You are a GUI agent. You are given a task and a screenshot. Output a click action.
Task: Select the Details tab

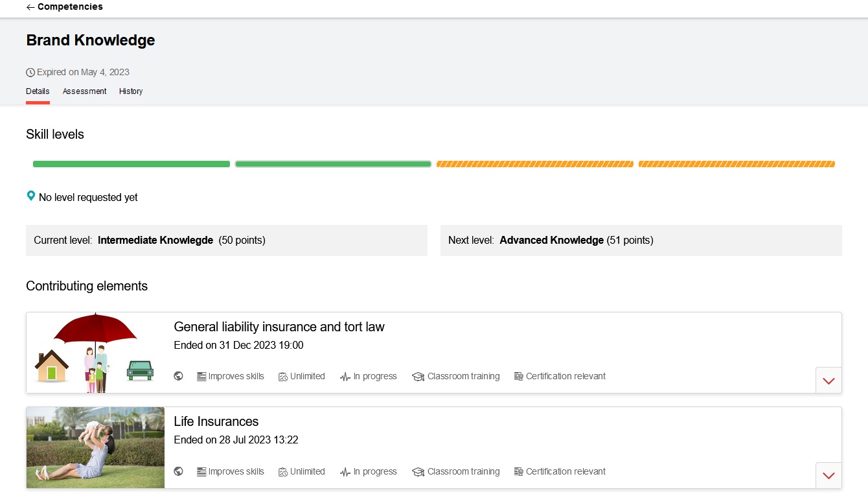(38, 91)
